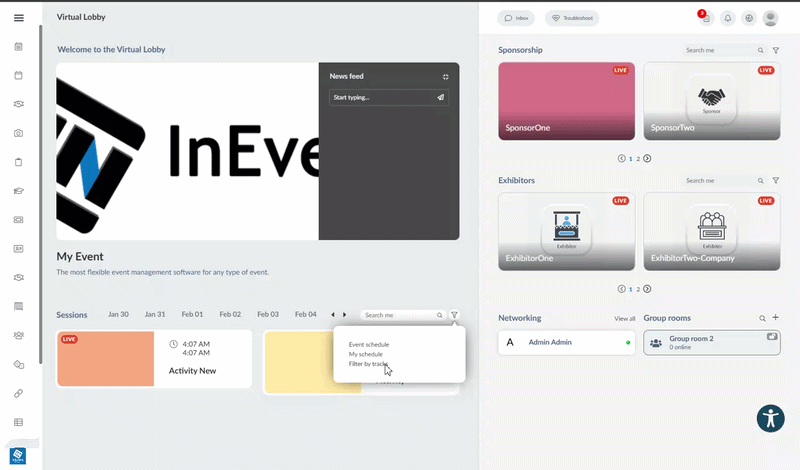Image resolution: width=800 pixels, height=470 pixels.
Task: Switch sessions to the Feb 01 tab
Action: tap(192, 314)
